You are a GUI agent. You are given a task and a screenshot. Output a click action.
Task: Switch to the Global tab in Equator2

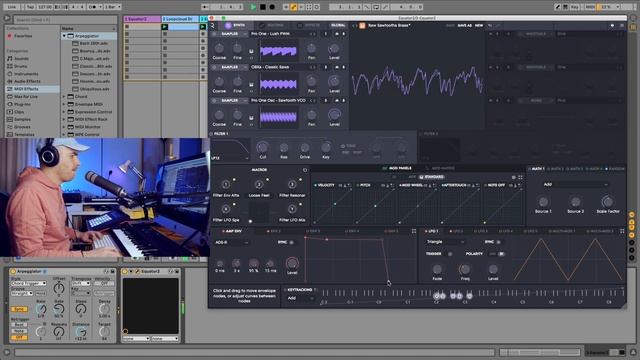(338, 25)
